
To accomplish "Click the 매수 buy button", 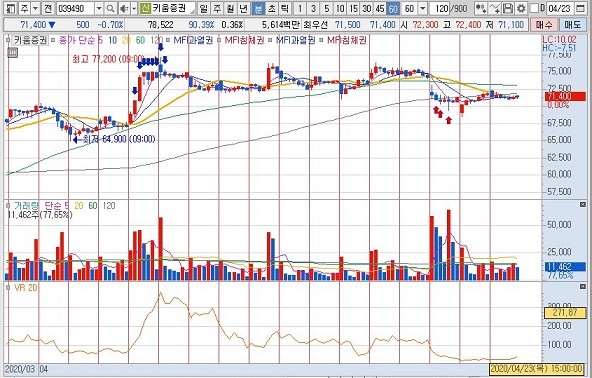I will click(x=544, y=25).
